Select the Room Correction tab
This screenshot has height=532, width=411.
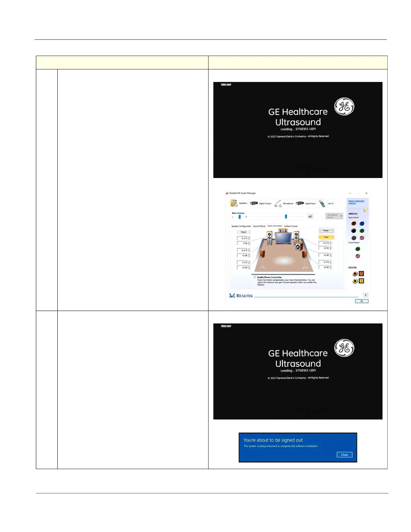[x=275, y=226]
